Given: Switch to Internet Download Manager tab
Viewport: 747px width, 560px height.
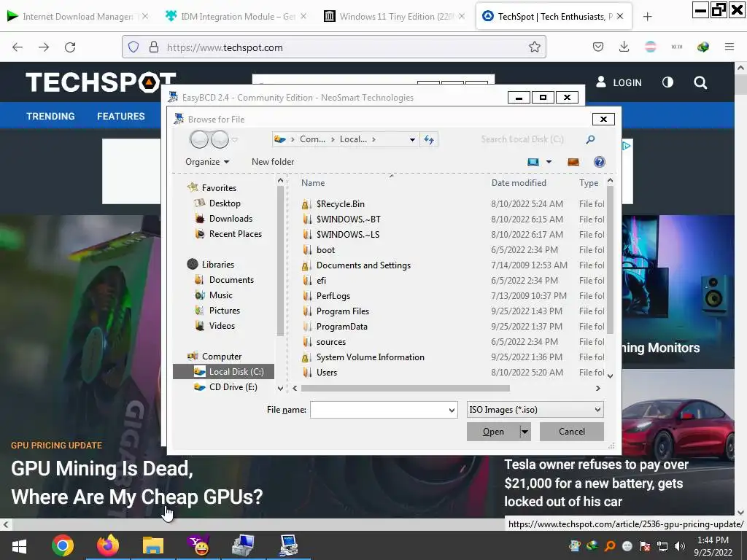Looking at the screenshot, I should tap(77, 17).
